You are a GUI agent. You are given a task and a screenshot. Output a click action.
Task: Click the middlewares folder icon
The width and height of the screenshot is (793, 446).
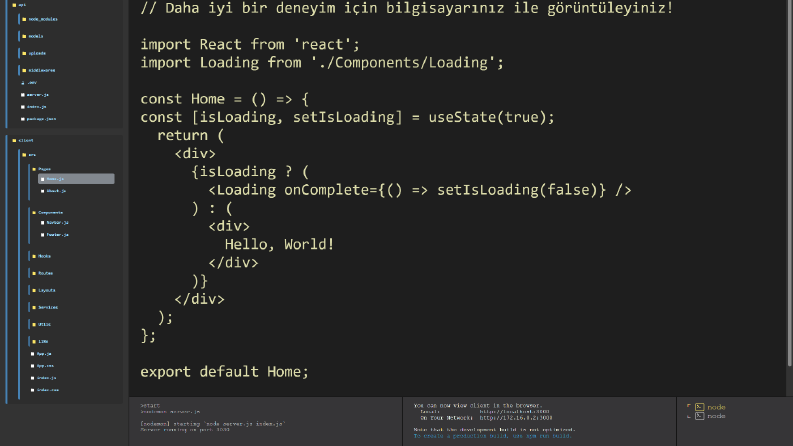24,70
